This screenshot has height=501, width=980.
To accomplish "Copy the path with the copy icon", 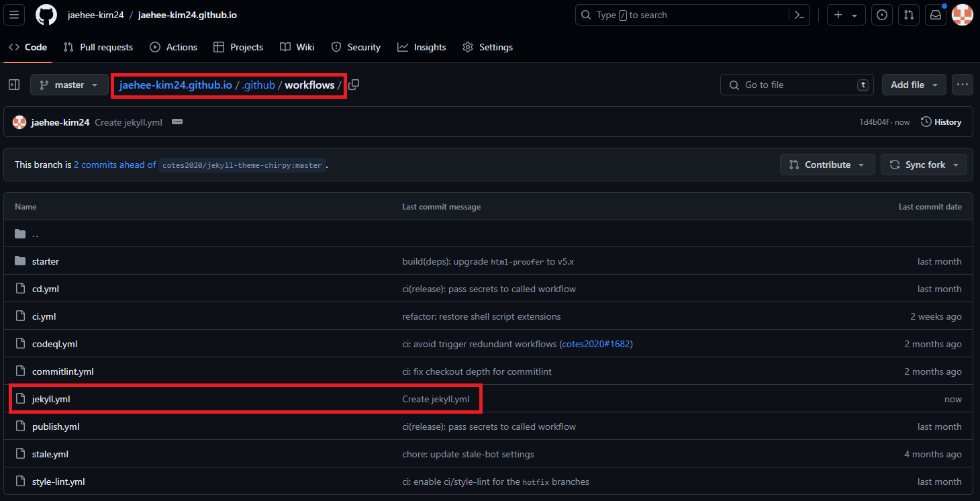I will tap(354, 85).
